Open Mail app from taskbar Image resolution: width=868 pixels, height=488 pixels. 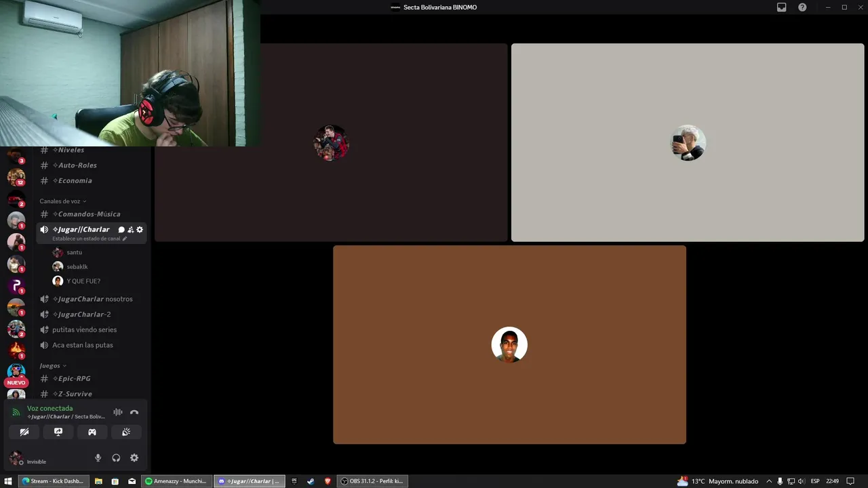point(132,481)
